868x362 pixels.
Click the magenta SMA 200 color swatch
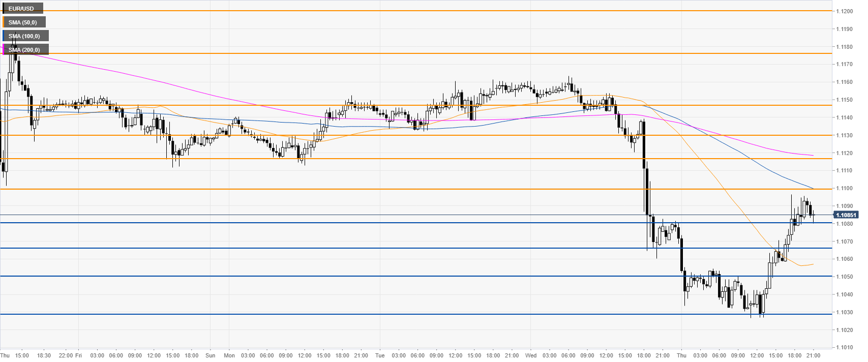(x=4, y=50)
